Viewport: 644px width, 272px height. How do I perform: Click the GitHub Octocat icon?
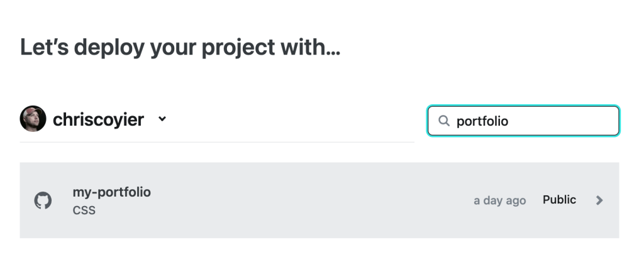42,200
